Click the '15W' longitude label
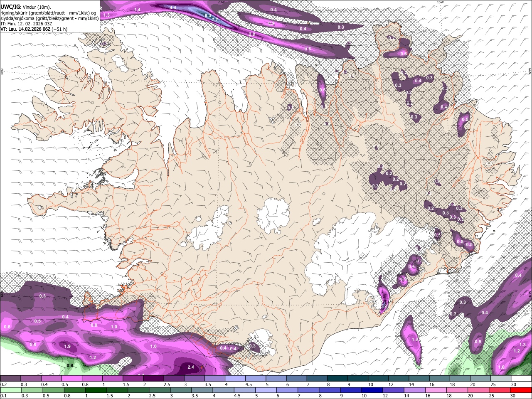532x399 pixels. tap(440, 2)
